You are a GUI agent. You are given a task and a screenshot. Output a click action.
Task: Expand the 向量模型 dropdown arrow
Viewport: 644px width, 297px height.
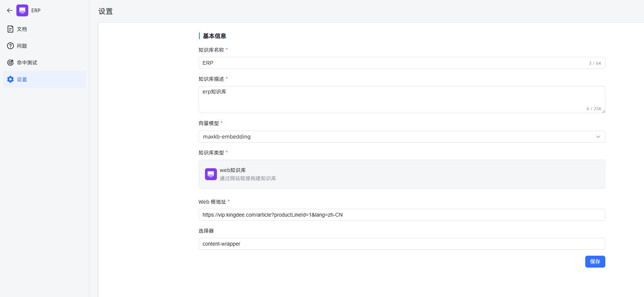[598, 137]
